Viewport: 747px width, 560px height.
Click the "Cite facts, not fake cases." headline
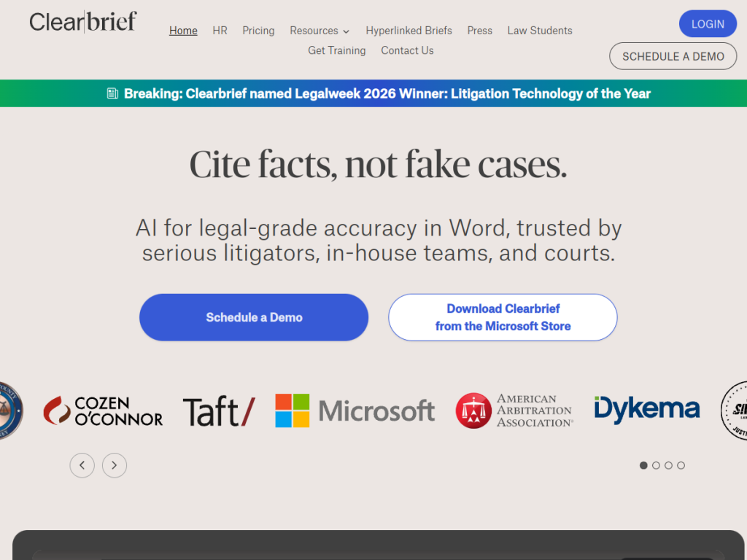379,164
